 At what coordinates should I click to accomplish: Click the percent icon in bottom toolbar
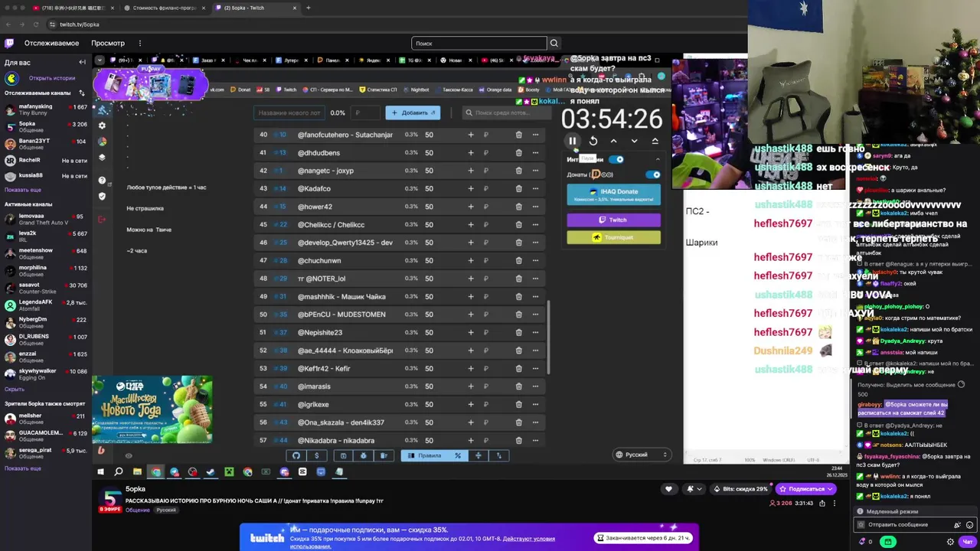coord(458,455)
